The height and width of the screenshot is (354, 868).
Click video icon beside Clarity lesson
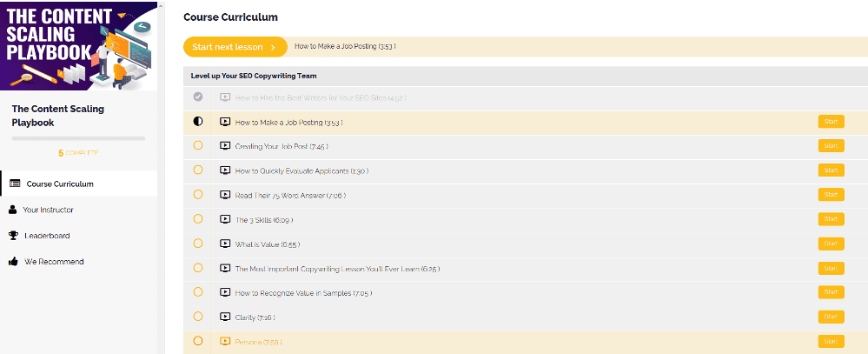(x=225, y=317)
